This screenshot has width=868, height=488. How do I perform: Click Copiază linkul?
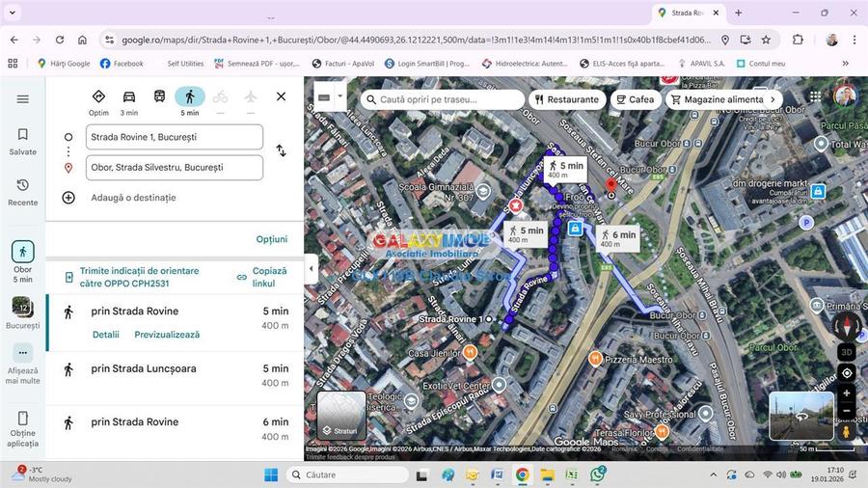(262, 277)
